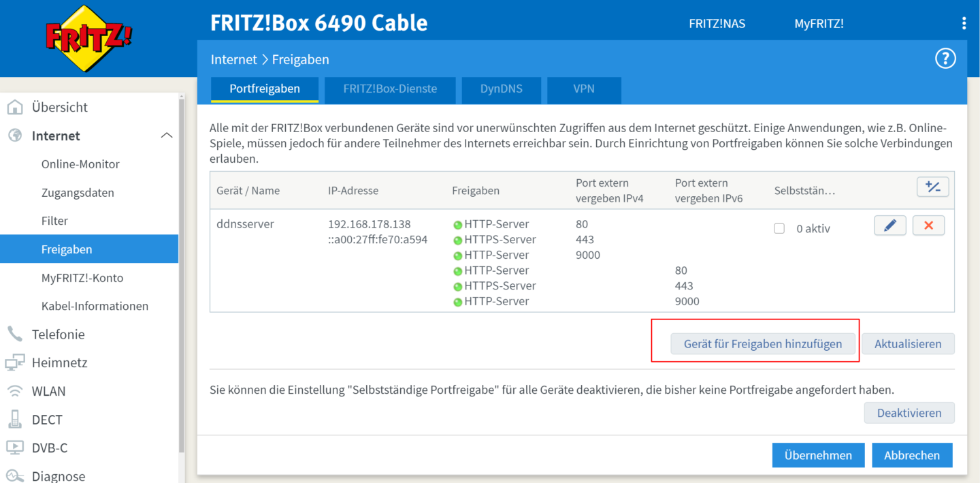Open the three-dot options menu
This screenshot has width=980, height=483.
pos(964,24)
